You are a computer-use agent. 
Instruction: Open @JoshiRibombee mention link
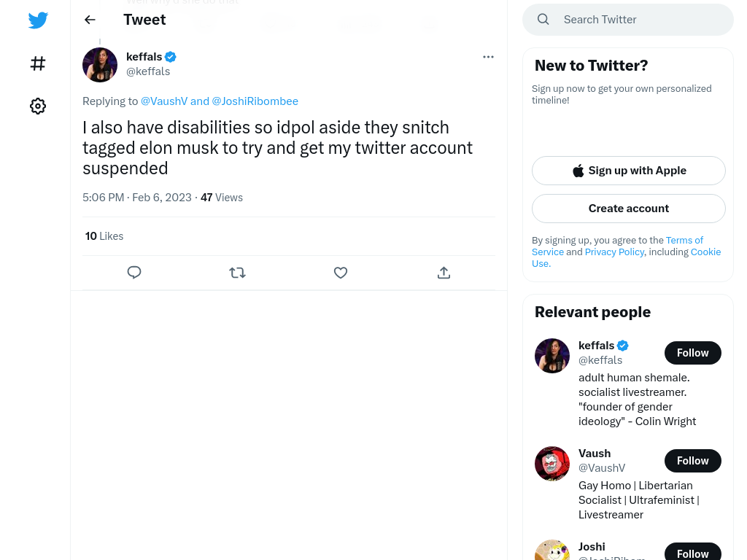click(x=255, y=101)
